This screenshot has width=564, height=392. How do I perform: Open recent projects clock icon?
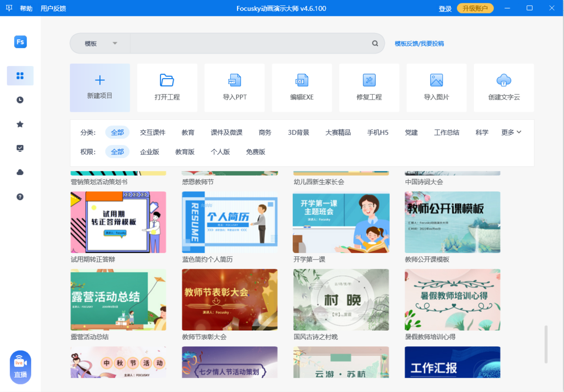20,100
